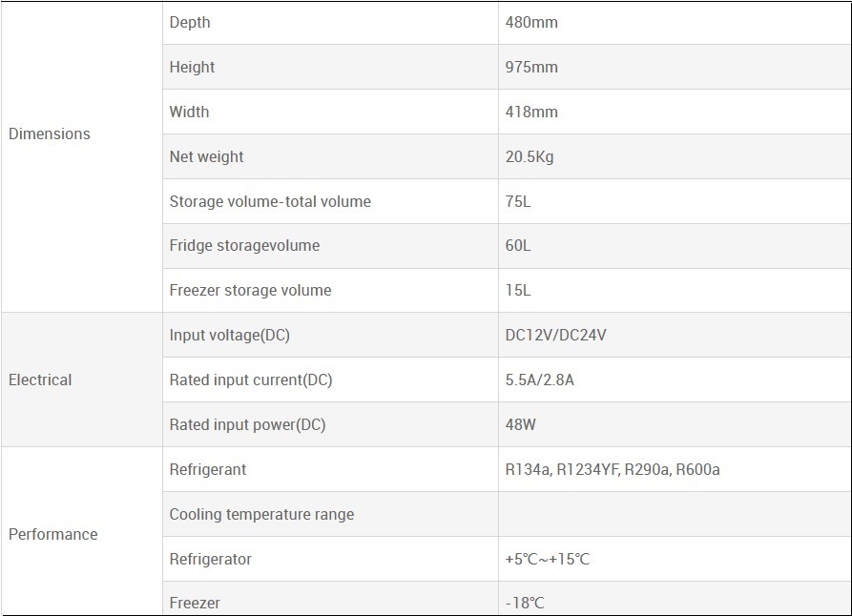Click the Performance category cell
This screenshot has height=616, width=852.
pyautogui.click(x=53, y=534)
